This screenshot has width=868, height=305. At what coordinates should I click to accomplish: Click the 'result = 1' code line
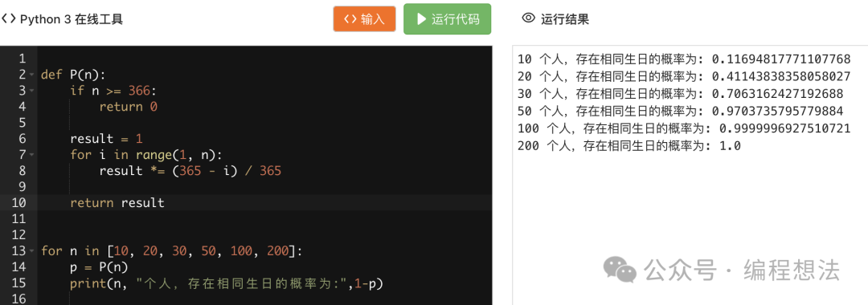106,139
